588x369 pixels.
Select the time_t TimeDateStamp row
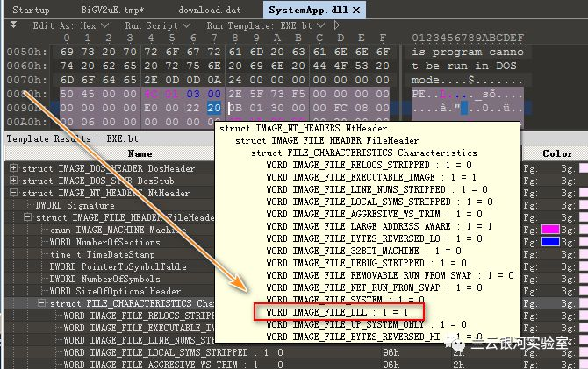coord(102,254)
